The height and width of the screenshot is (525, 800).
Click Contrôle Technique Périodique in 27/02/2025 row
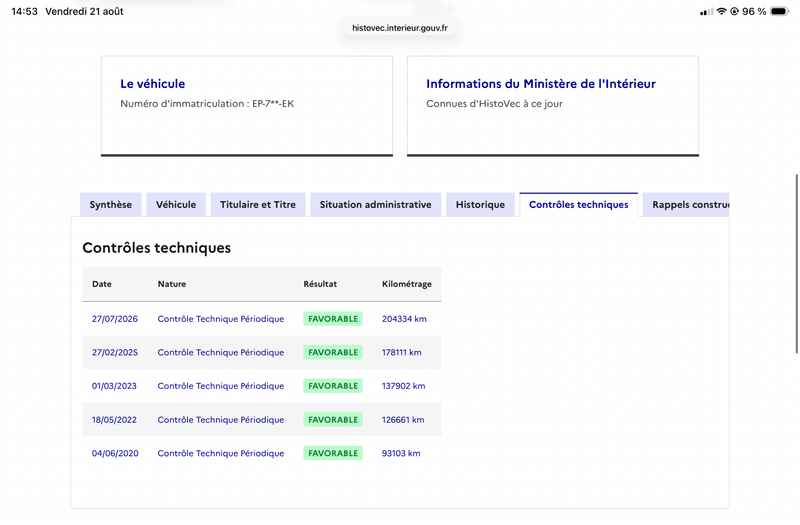(x=221, y=353)
